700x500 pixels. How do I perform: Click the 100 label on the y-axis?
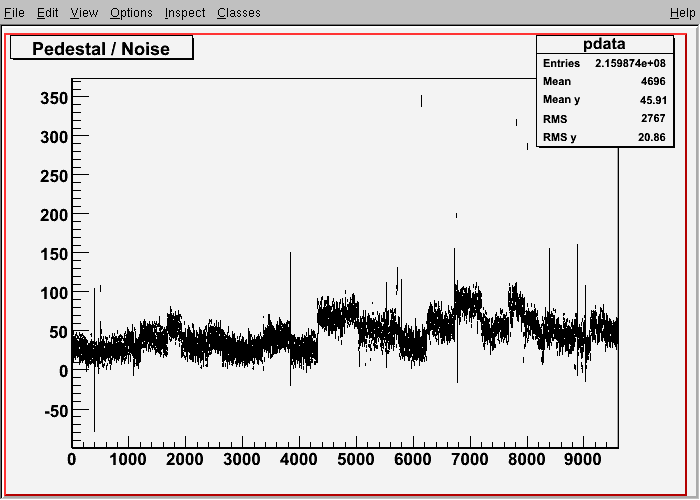pos(54,293)
